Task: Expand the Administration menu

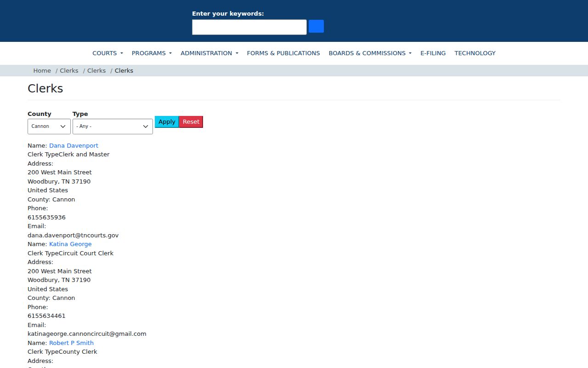Action: pyautogui.click(x=209, y=53)
